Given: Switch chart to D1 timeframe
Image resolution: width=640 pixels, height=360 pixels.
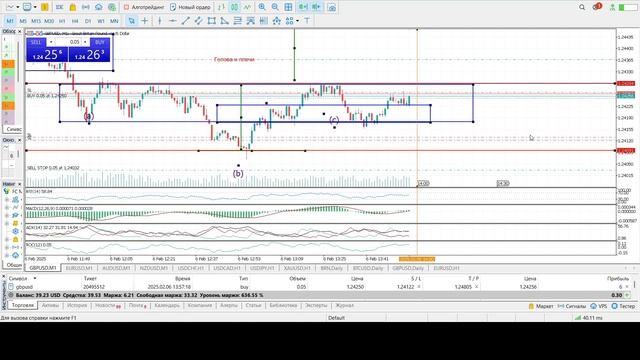Looking at the screenshot, I should point(88,21).
